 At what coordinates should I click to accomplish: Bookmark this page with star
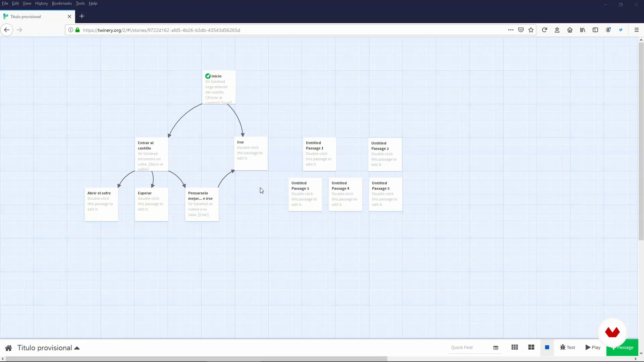point(531,30)
